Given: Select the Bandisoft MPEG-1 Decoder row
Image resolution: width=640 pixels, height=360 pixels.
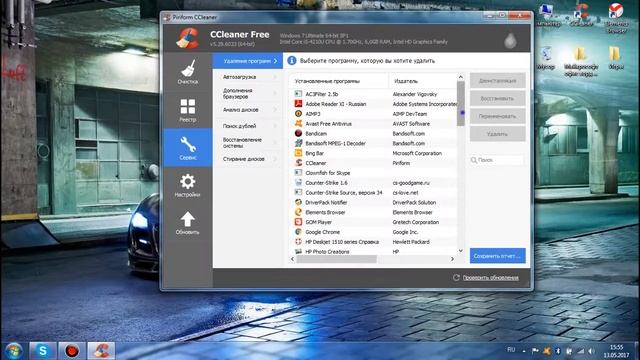Looking at the screenshot, I should click(373, 143).
